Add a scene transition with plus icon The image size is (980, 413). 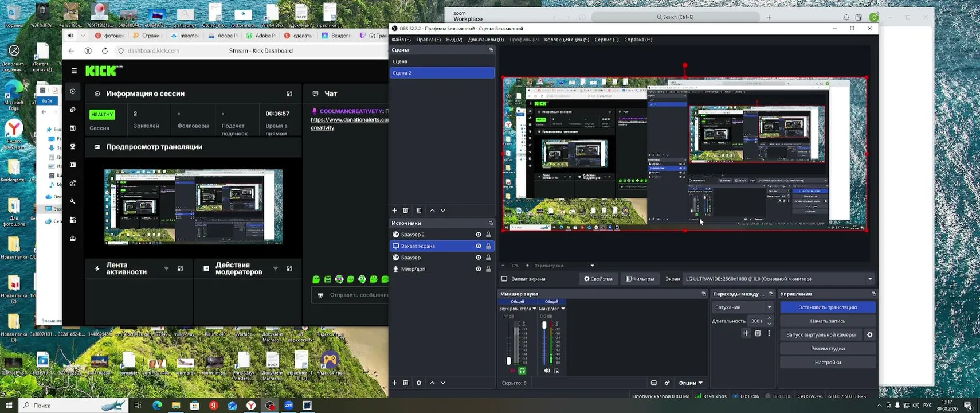click(x=746, y=333)
